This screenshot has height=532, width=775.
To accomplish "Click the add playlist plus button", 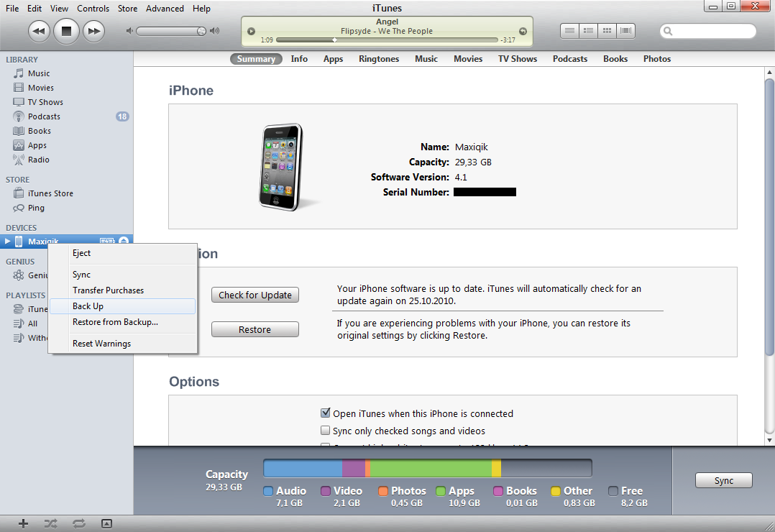I will tap(23, 523).
